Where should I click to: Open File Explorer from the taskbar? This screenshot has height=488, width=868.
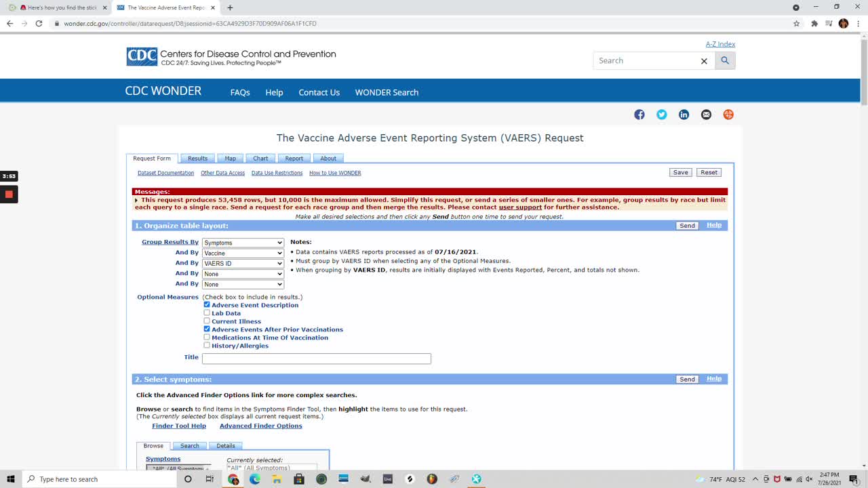[277, 479]
